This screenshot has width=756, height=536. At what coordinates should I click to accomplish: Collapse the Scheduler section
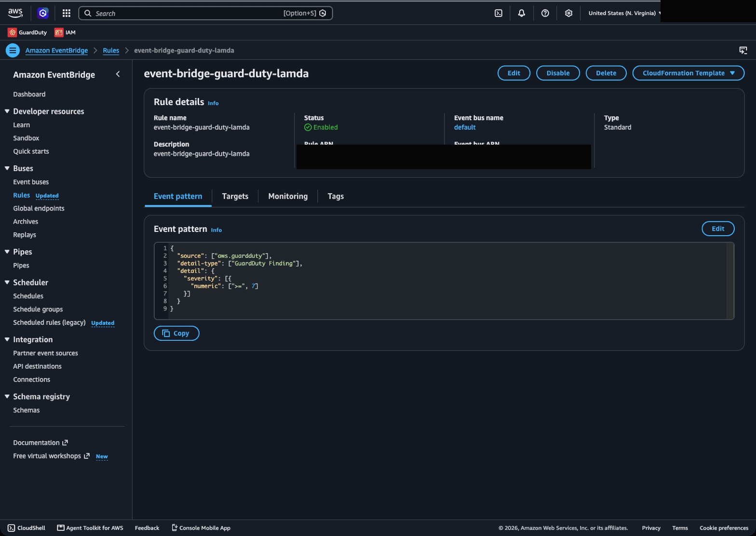coord(7,282)
